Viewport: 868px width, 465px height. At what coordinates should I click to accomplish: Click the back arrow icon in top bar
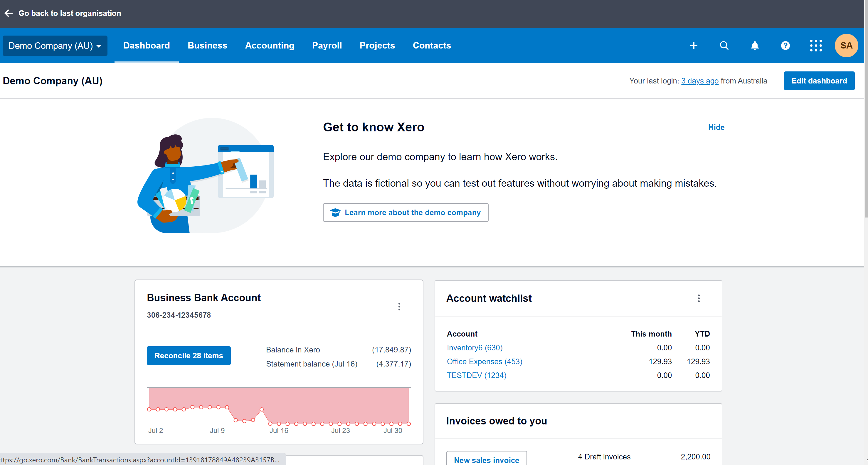tap(9, 13)
